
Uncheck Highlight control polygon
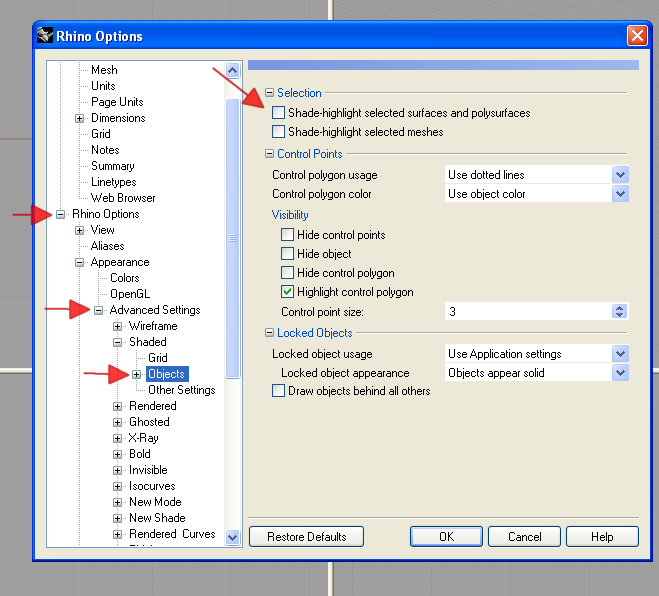coord(287,291)
